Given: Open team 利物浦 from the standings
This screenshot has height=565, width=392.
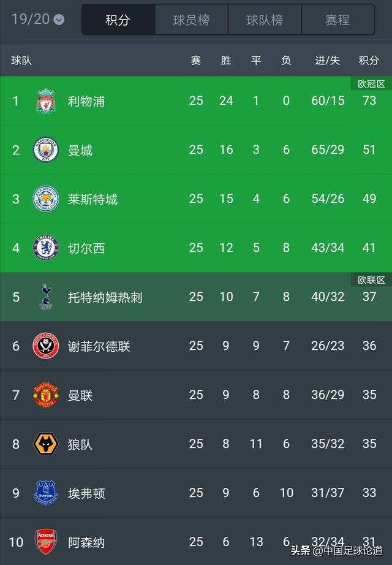Looking at the screenshot, I should point(196,101).
